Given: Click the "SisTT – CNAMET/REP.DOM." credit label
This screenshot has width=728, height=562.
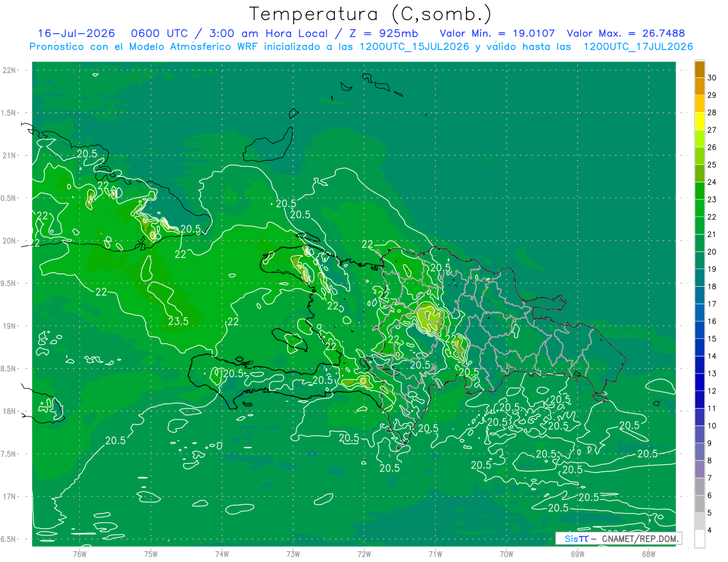Looking at the screenshot, I should click(618, 538).
